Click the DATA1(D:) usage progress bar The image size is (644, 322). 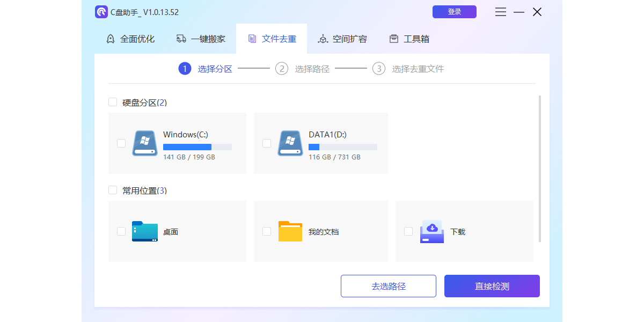(x=342, y=147)
